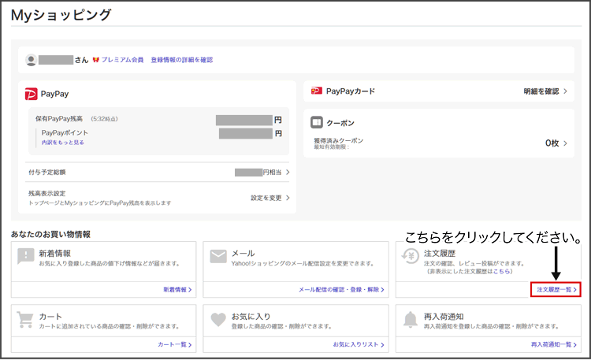Click the PayPay heading text
Viewport: 591px width, 364px height.
tap(54, 94)
